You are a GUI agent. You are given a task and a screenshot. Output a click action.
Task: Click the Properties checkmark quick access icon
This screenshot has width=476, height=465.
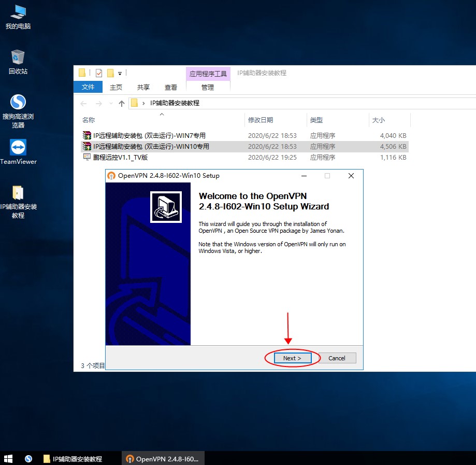pos(99,73)
